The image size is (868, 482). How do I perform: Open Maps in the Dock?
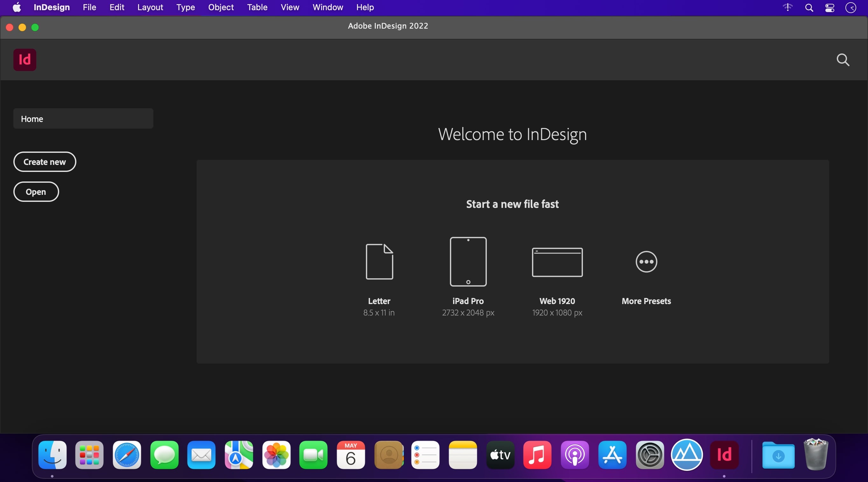tap(239, 455)
